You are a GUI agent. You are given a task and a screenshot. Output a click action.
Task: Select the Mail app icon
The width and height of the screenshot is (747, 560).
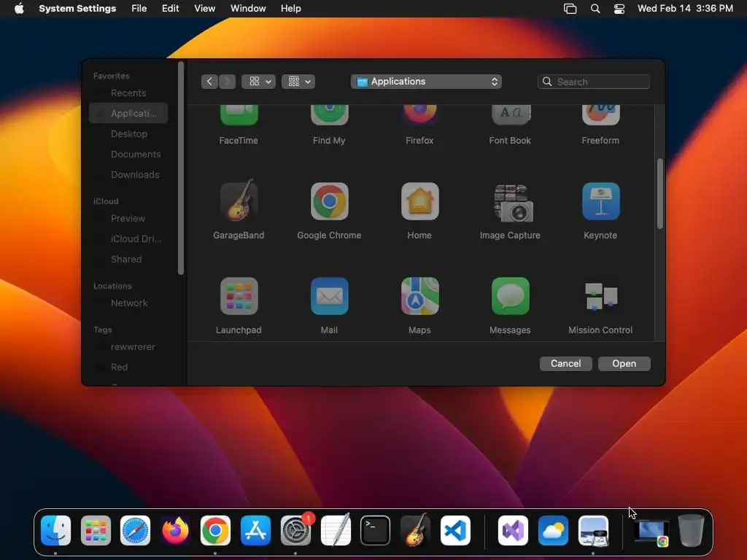tap(329, 296)
